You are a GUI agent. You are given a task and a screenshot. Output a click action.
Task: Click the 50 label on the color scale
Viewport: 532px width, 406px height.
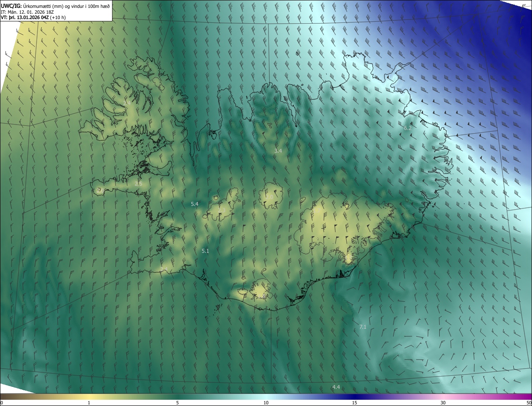(529, 403)
